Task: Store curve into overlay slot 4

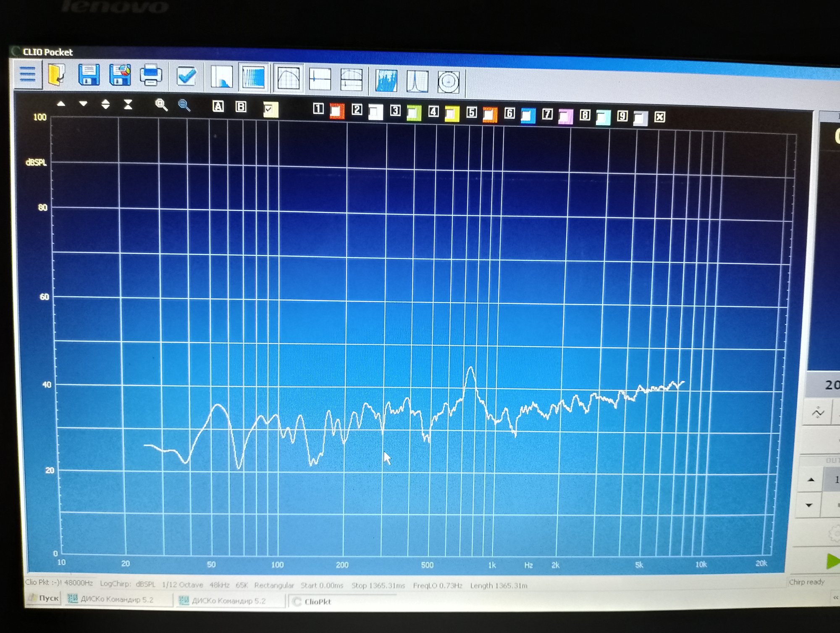Action: click(433, 111)
